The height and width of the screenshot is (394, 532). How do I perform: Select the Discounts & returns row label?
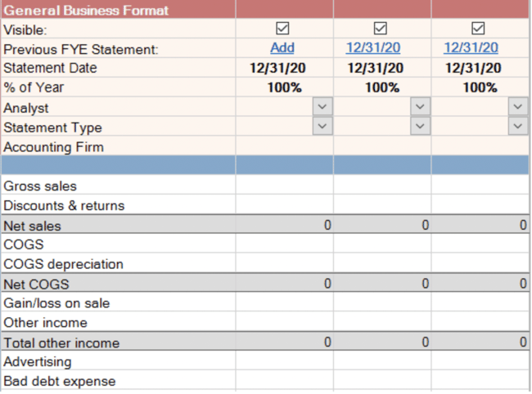pos(64,206)
